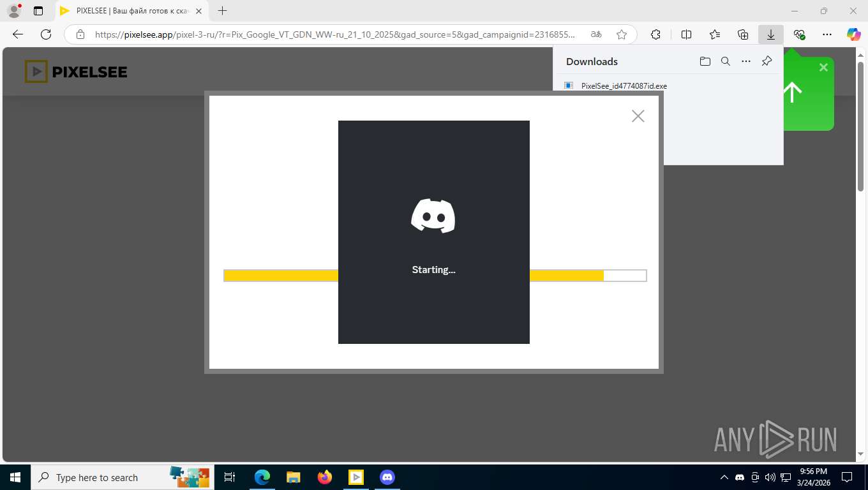Open the downloads folder icon

tap(705, 61)
